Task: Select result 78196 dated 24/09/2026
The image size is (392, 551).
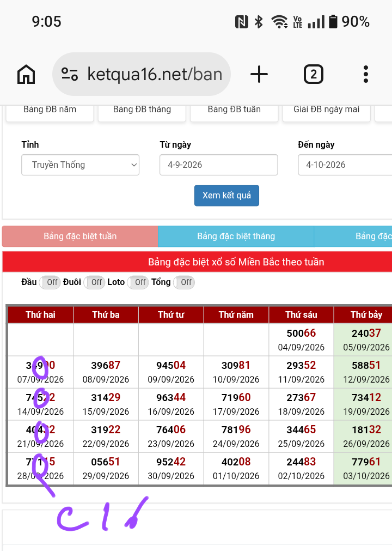Action: point(236,437)
